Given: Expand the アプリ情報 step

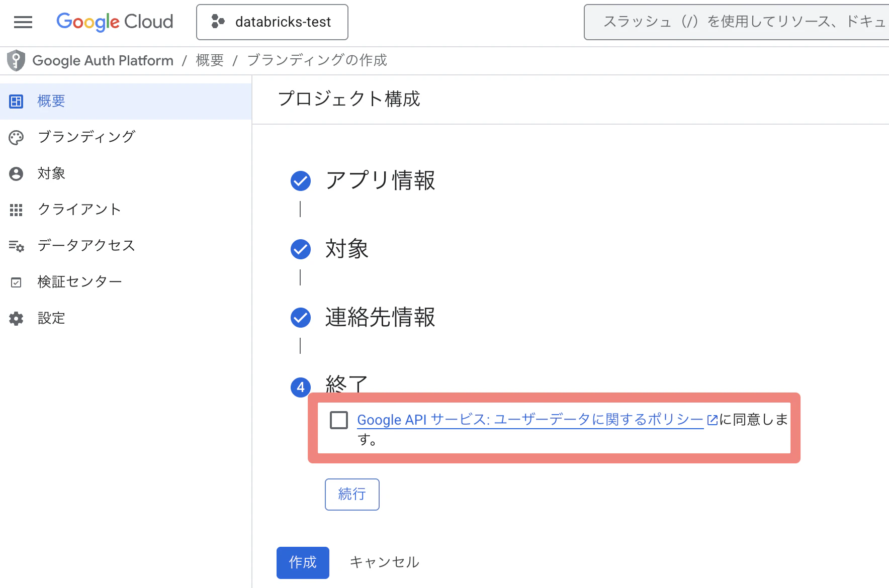Looking at the screenshot, I should [380, 180].
